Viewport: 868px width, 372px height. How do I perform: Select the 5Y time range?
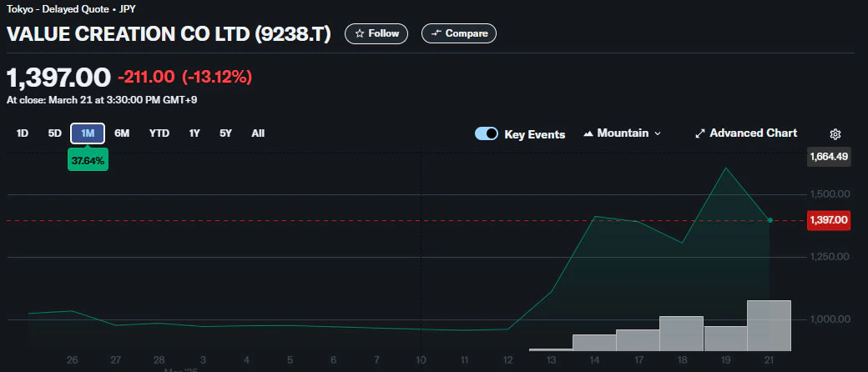click(x=225, y=133)
